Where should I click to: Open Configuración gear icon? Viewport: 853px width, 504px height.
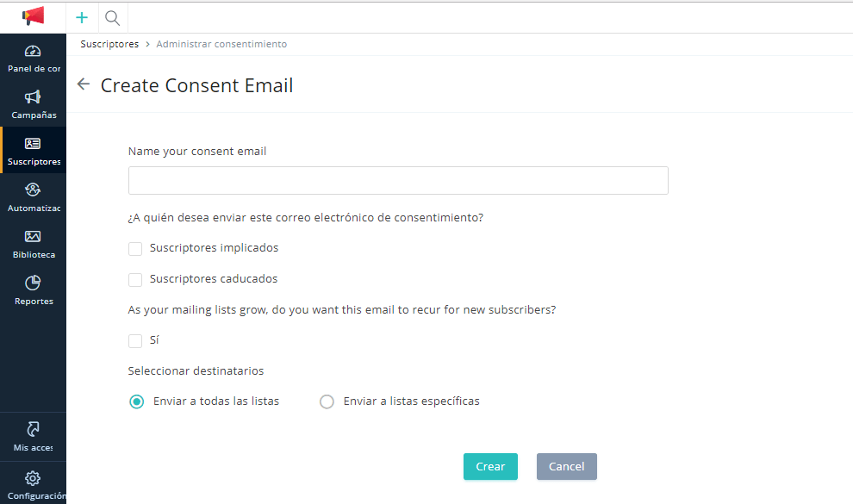(33, 478)
